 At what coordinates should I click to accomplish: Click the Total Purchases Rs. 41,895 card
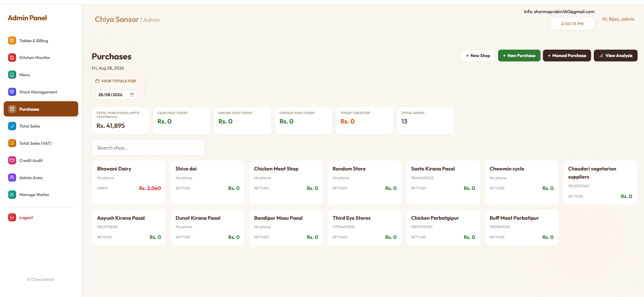coord(121,121)
